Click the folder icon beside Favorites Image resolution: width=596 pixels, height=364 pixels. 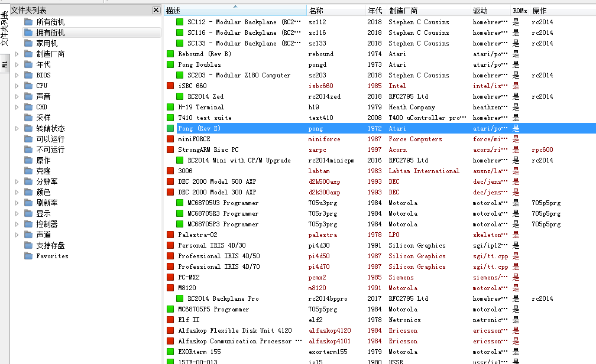point(28,256)
